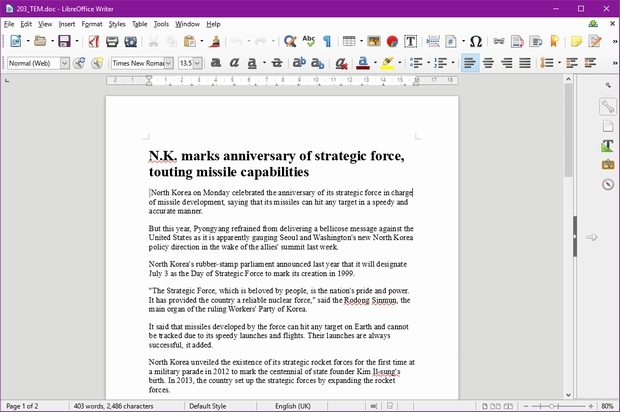This screenshot has height=412, width=620.
Task: Click the Export as PDF icon
Action: [94, 41]
